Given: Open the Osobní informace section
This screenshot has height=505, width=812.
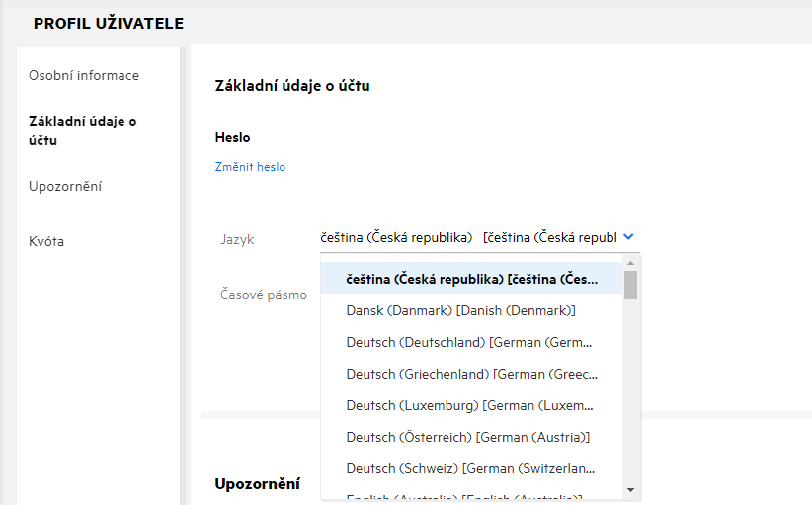Looking at the screenshot, I should pyautogui.click(x=84, y=75).
